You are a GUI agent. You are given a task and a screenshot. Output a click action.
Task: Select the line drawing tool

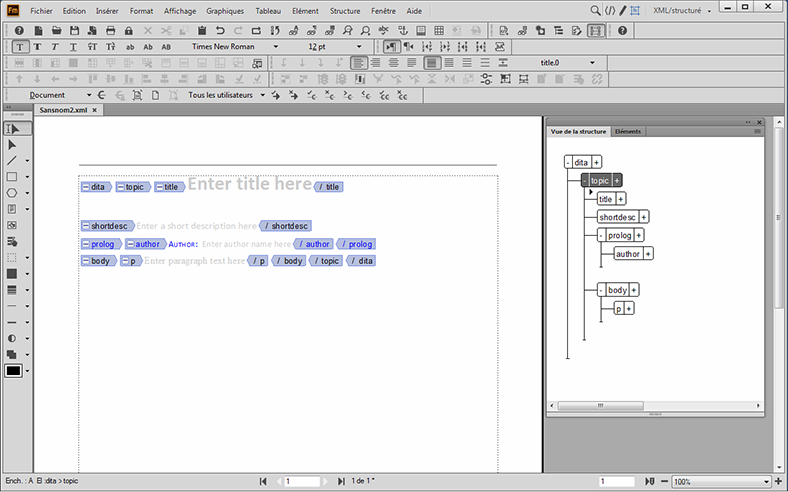12,160
